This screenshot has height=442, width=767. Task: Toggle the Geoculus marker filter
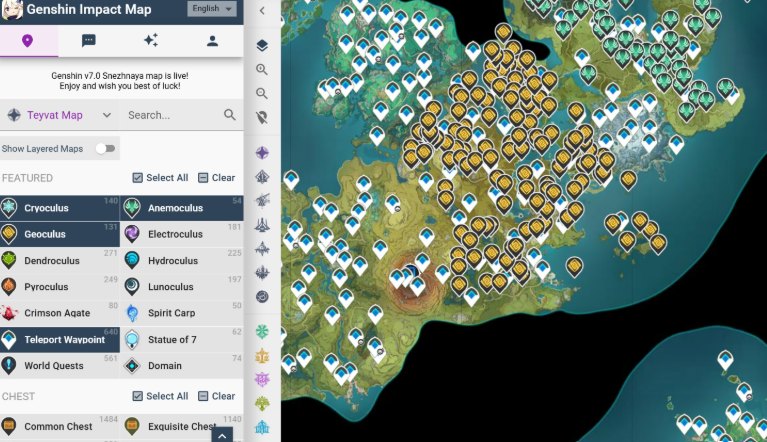60,234
